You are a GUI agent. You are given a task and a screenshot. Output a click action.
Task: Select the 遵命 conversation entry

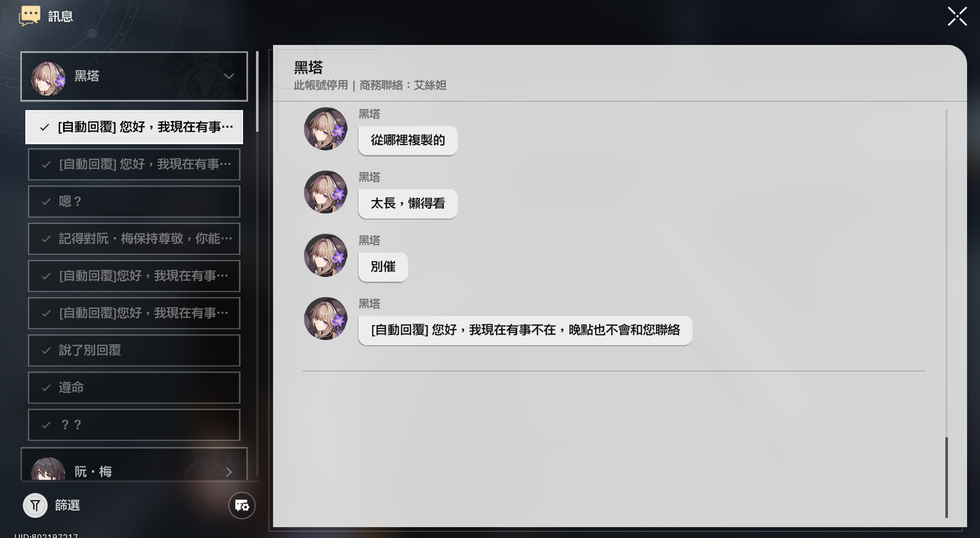[134, 388]
